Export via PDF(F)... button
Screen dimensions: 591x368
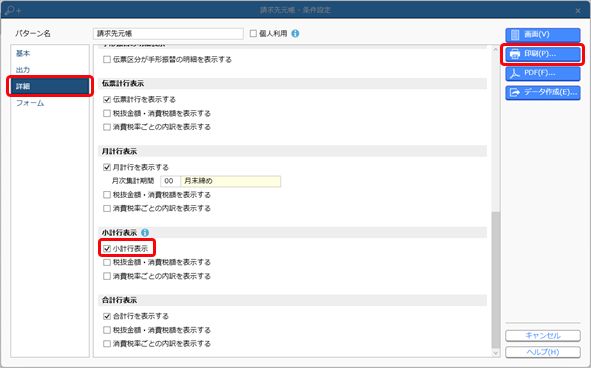coord(543,73)
